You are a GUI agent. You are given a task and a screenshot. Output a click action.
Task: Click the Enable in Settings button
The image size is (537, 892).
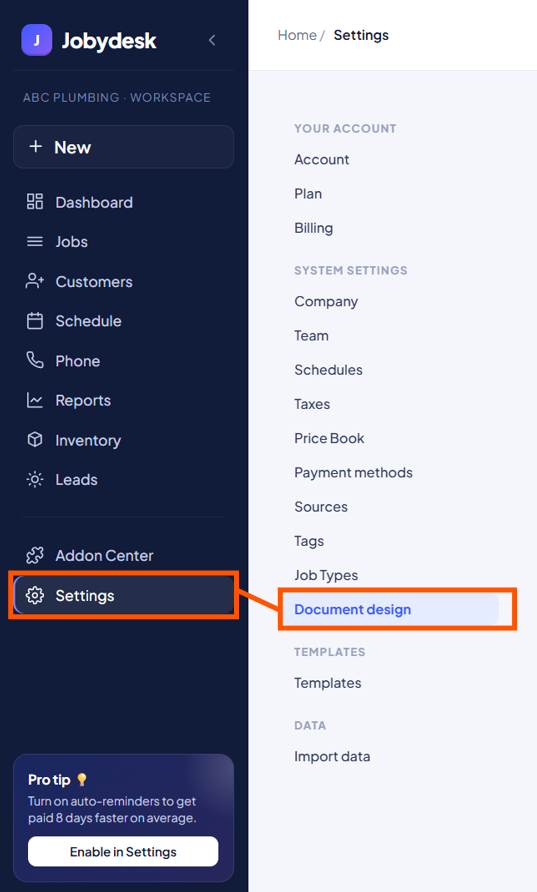[123, 851]
